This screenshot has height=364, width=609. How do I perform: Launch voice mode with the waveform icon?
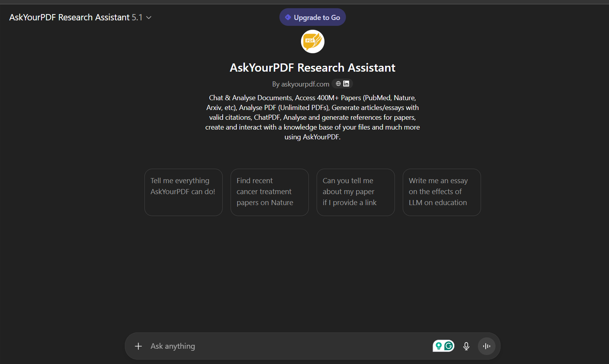486,346
